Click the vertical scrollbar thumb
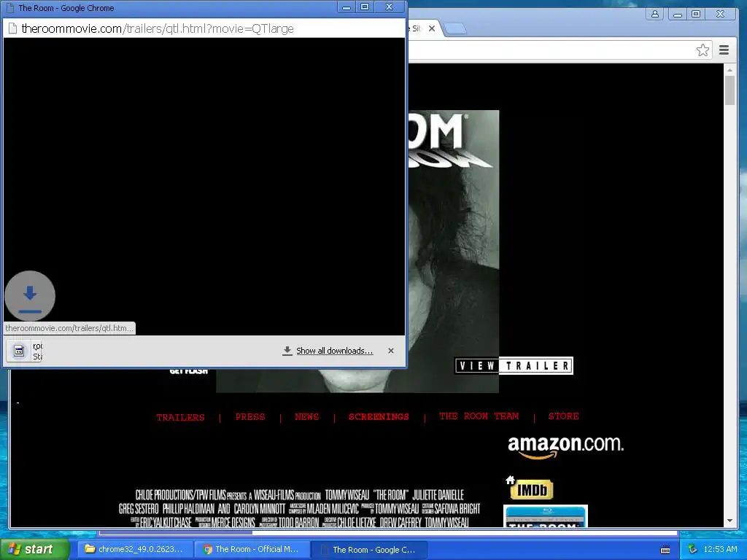 (x=729, y=90)
